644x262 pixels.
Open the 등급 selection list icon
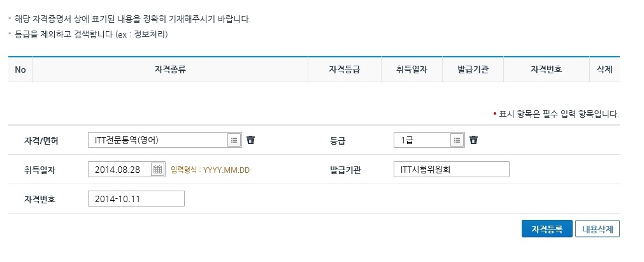pyautogui.click(x=457, y=140)
